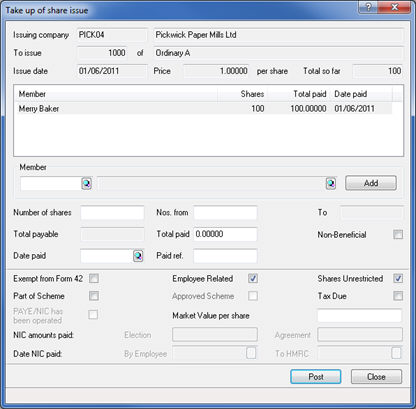This screenshot has height=409, width=416.
Task: Open Date paid calendar lookup icon
Action: [x=138, y=256]
